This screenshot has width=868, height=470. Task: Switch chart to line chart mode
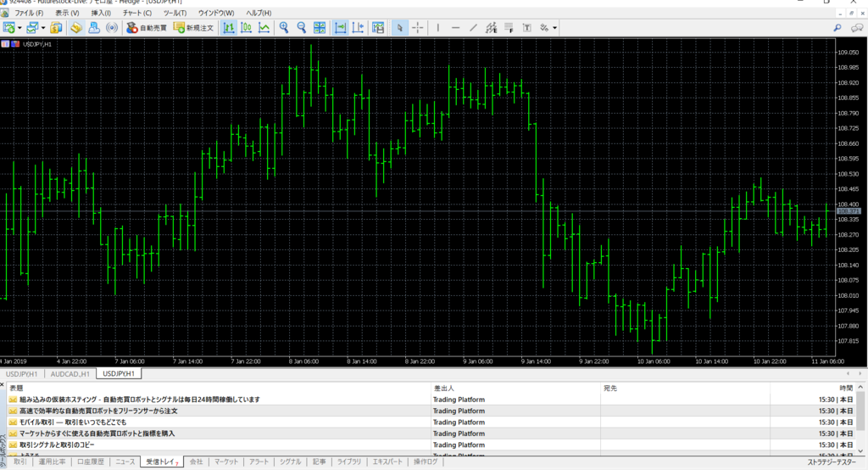[x=264, y=28]
